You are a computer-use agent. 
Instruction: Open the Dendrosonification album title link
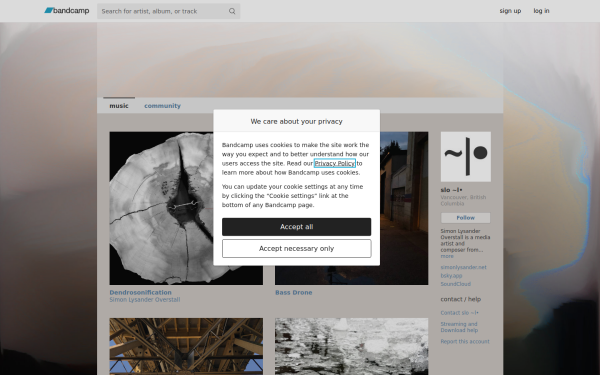coord(140,292)
